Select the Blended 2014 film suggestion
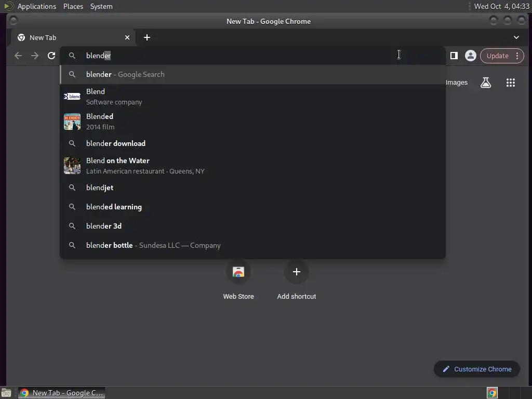This screenshot has height=399, width=532. tap(253, 122)
